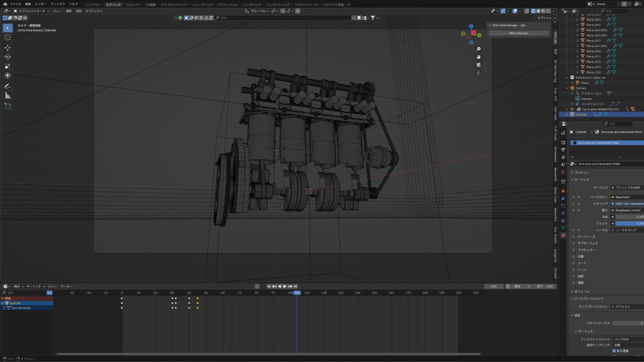Screen dimensions: 644x362
Task: Toggle viewport overlays button
Action: coord(514,11)
